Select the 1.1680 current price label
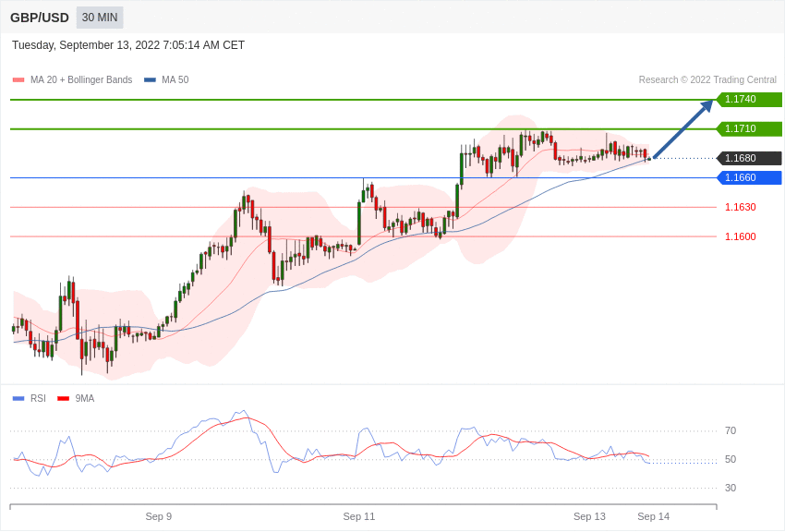Viewport: 785px width, 532px height. tap(749, 158)
